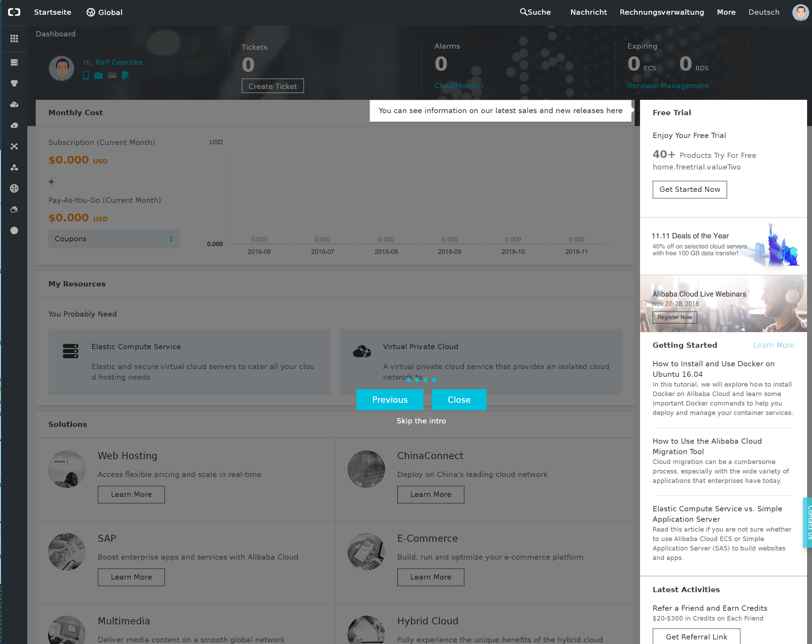This screenshot has width=812, height=644.
Task: Open the CloudMonitor link
Action: (459, 85)
